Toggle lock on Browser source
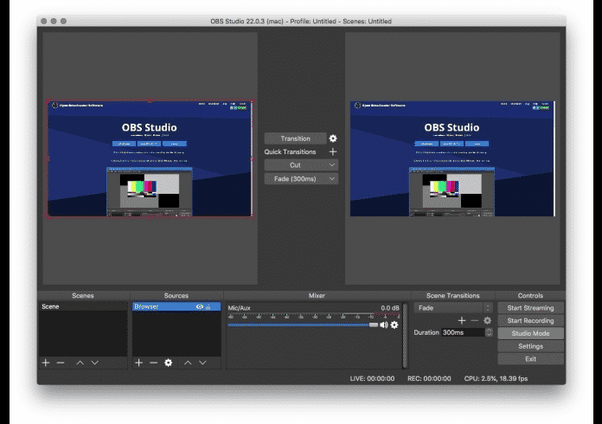 pyautogui.click(x=208, y=306)
